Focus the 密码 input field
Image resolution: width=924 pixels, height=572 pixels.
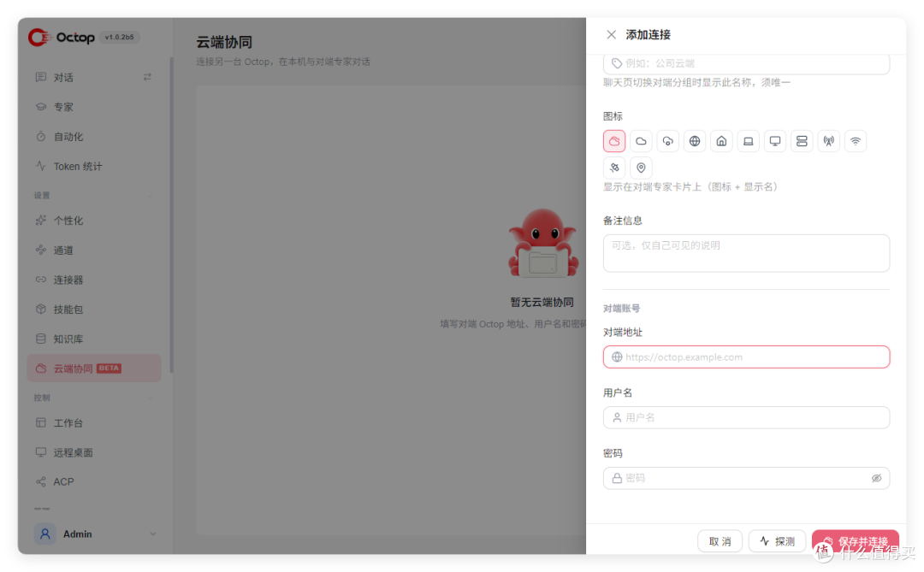point(747,478)
